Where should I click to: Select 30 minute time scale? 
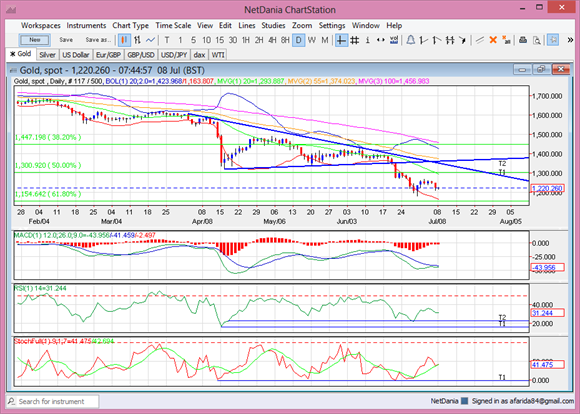click(233, 40)
